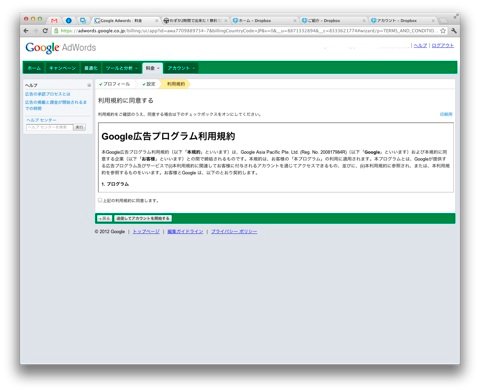Go to the プロフィール wizard step
The height and width of the screenshot is (392, 480).
click(x=114, y=84)
